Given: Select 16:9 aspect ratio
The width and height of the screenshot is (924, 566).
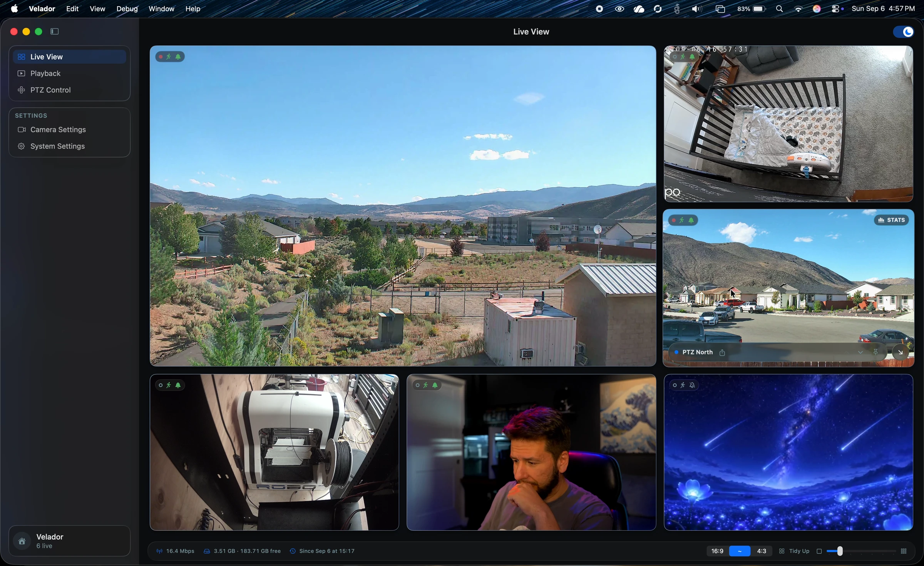Looking at the screenshot, I should 717,551.
